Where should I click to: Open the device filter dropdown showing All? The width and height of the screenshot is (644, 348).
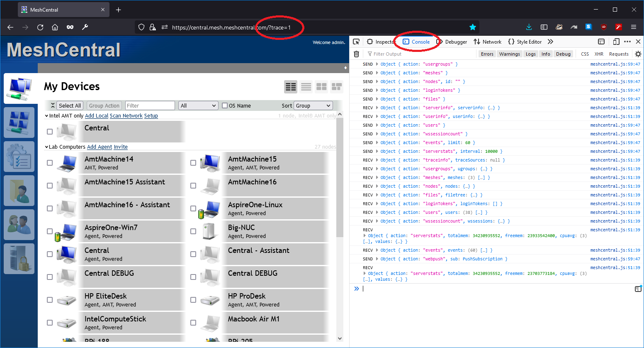tap(198, 105)
